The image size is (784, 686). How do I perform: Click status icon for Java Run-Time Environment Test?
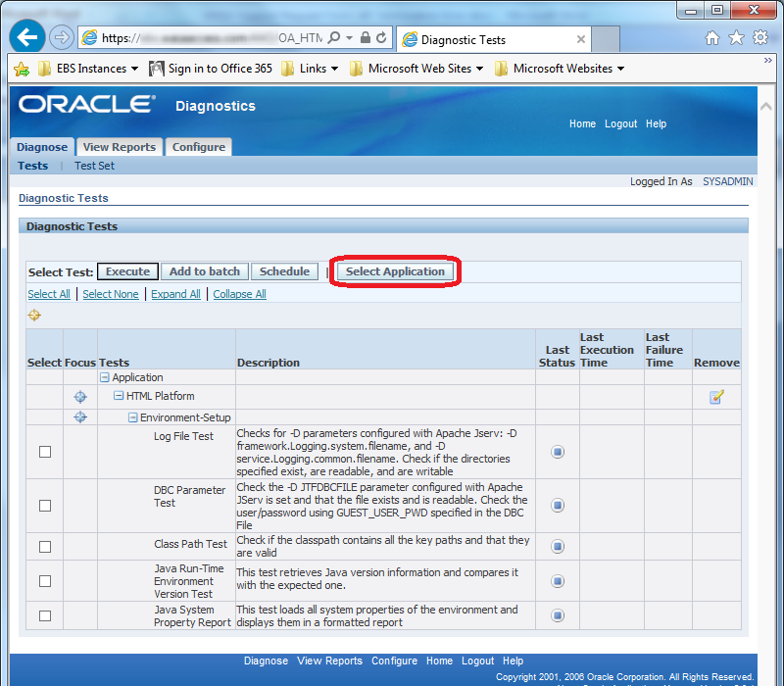click(x=558, y=581)
